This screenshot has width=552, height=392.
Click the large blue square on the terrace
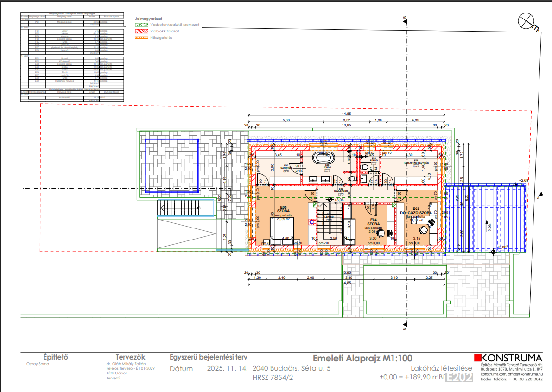(x=171, y=165)
